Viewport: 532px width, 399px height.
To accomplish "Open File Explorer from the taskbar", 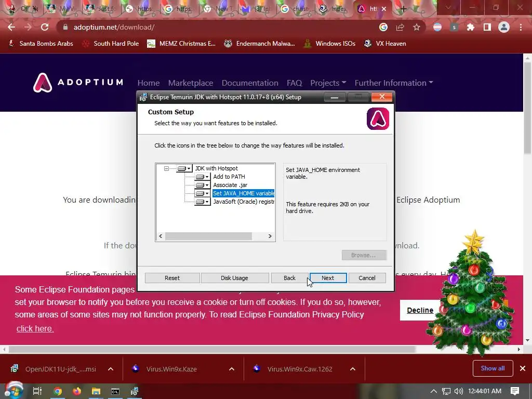I will coord(96,391).
